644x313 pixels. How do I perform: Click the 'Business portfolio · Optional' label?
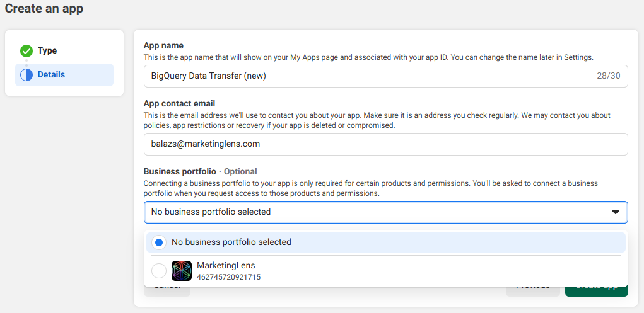(x=200, y=171)
